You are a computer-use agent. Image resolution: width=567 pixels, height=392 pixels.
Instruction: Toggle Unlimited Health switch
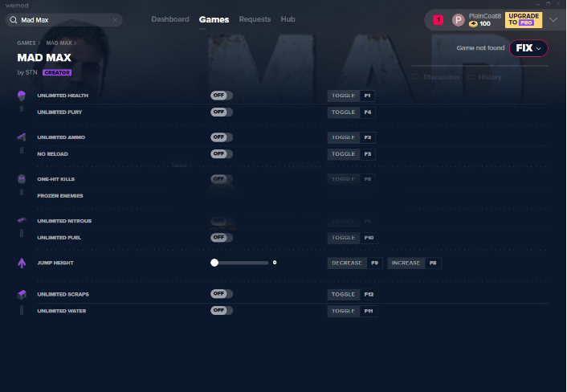pyautogui.click(x=222, y=96)
